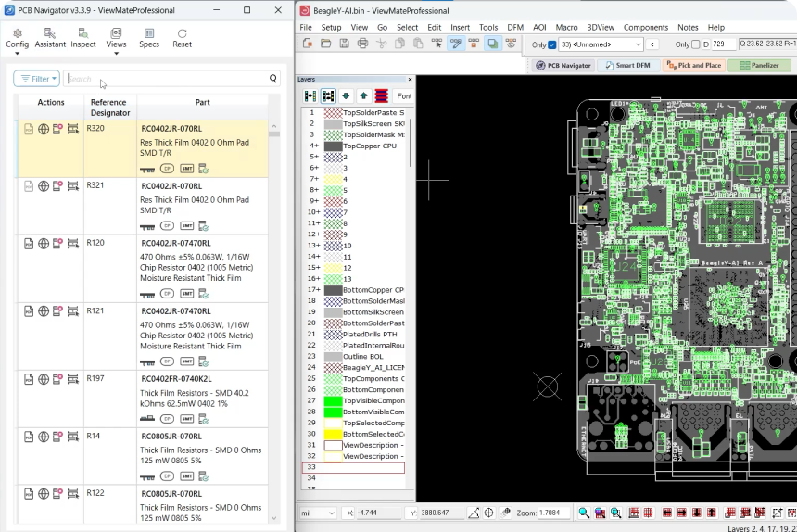The height and width of the screenshot is (532, 797).
Task: Toggle the view/eye toolbar icon
Action: 511,44
